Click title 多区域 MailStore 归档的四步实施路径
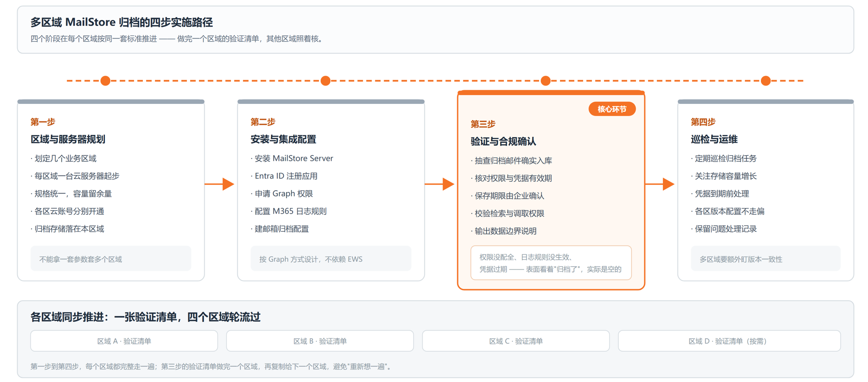868x382 pixels. 122,22
